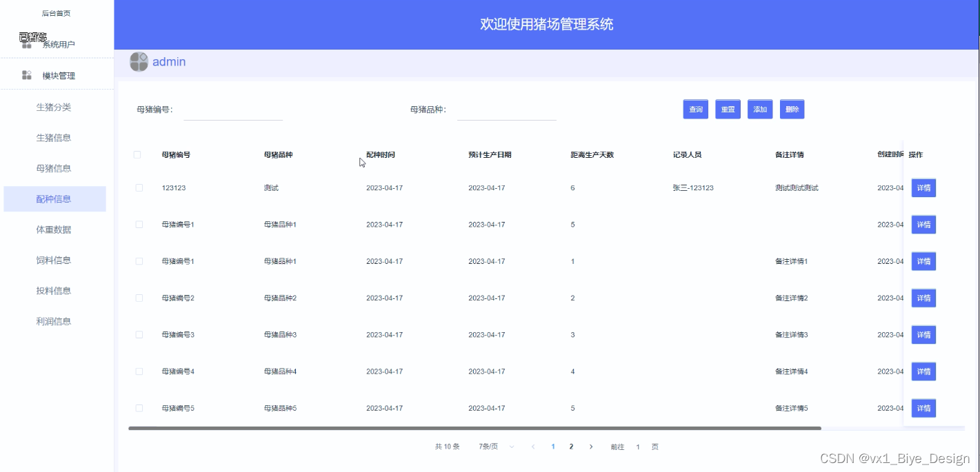Check the 母猪编号2 row checkbox
Viewport: 980px width, 472px height.
(139, 298)
